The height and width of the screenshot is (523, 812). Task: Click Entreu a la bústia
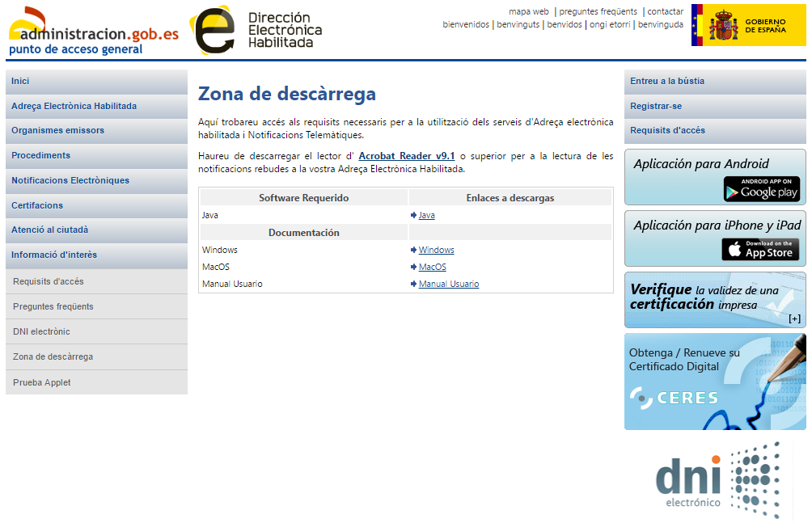point(715,82)
